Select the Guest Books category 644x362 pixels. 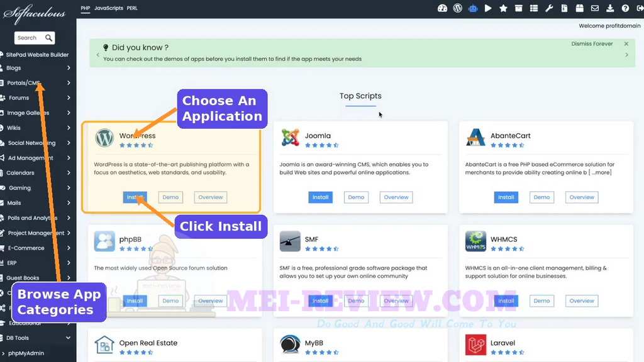click(x=23, y=278)
